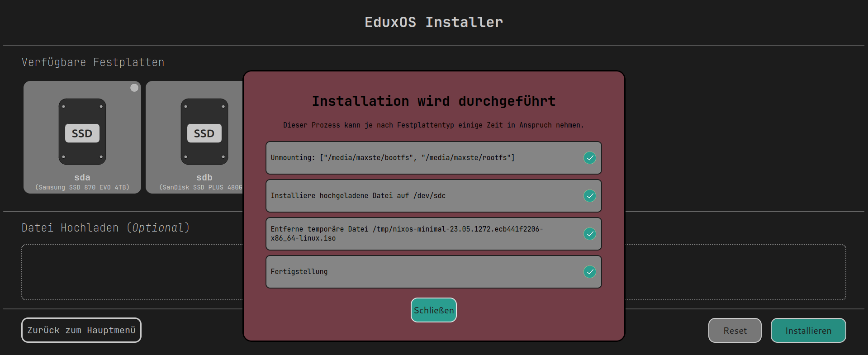Click the "Datei Hochladen (Optional)" heading
868x355 pixels.
pyautogui.click(x=105, y=227)
